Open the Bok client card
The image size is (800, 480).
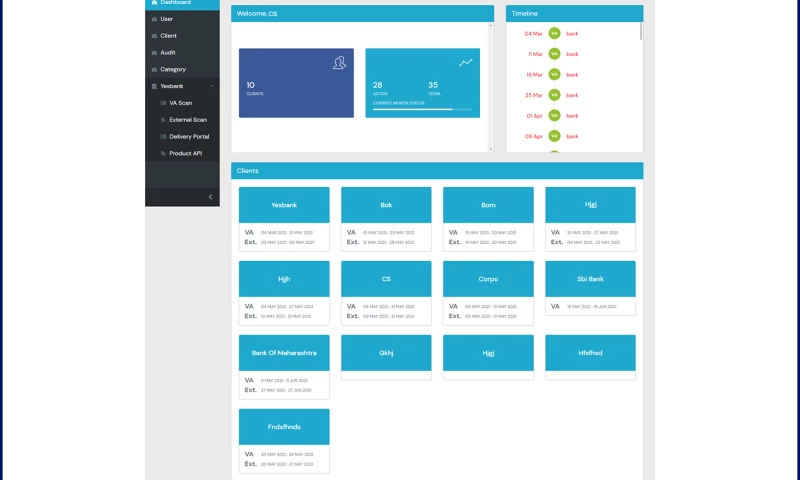click(386, 219)
